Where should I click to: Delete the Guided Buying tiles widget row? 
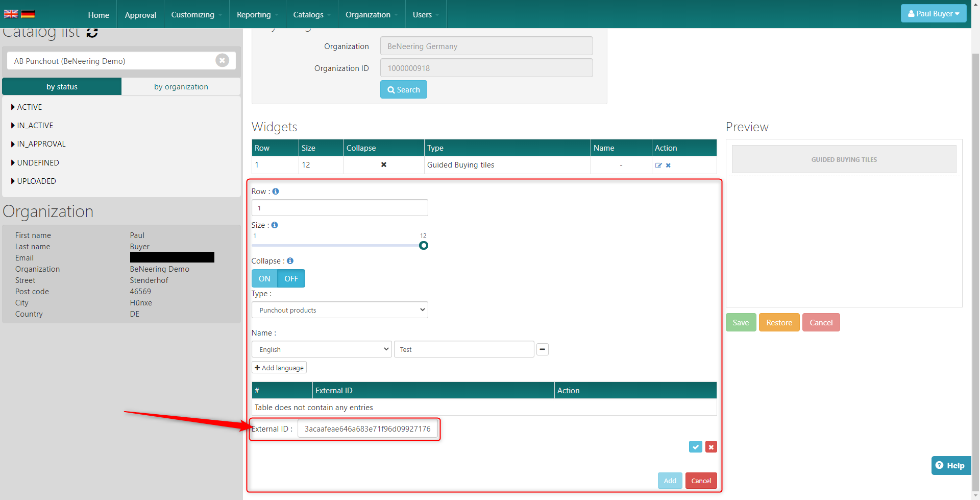pos(668,165)
